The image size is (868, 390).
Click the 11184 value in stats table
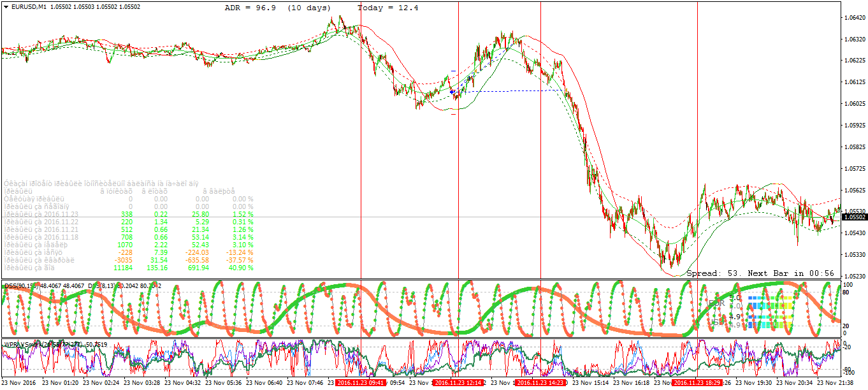coord(122,268)
